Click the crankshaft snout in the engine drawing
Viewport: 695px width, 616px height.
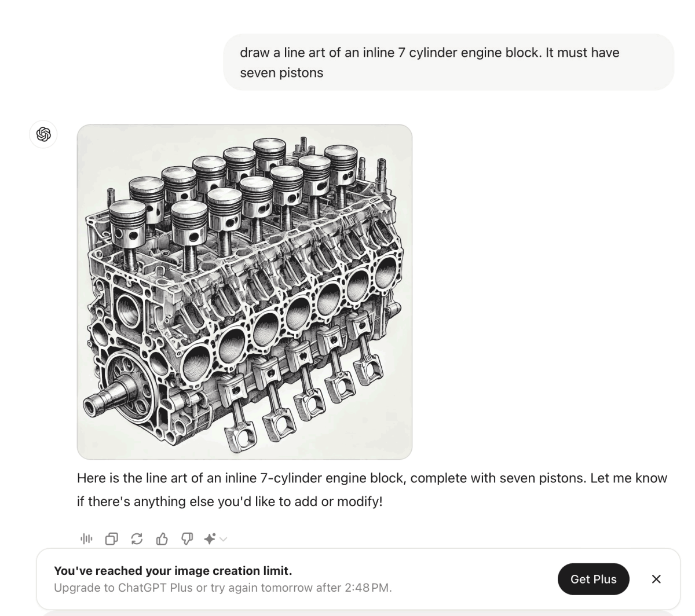coord(100,401)
